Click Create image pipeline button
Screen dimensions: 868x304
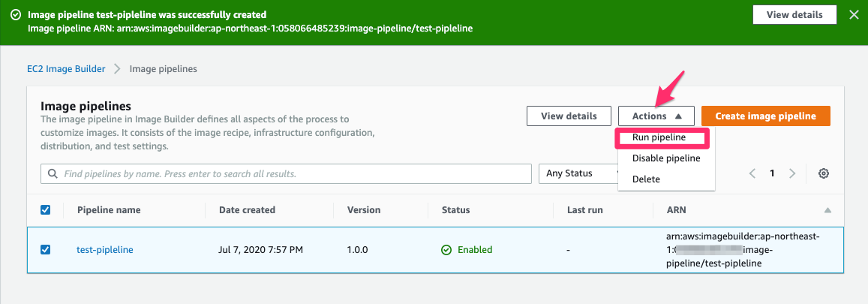[x=765, y=116]
